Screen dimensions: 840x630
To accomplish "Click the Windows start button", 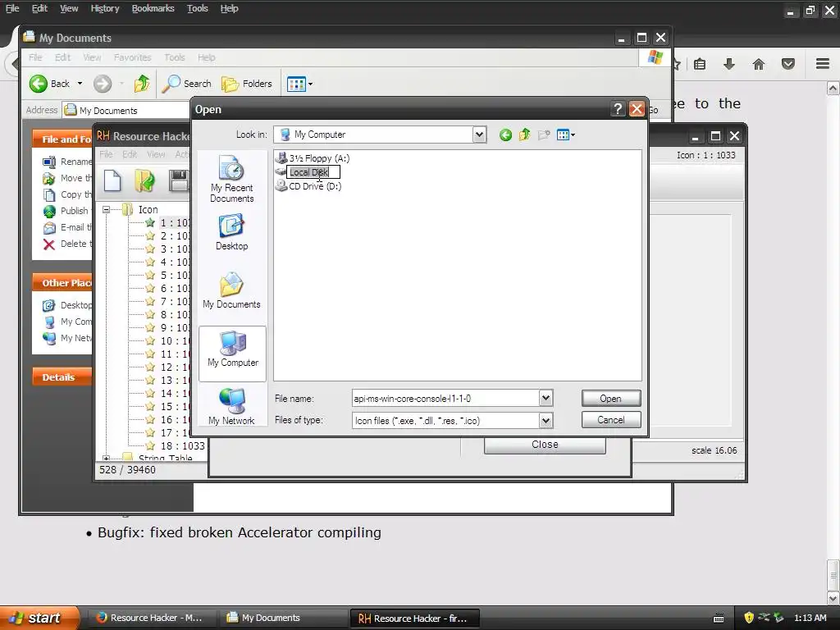I will click(39, 618).
